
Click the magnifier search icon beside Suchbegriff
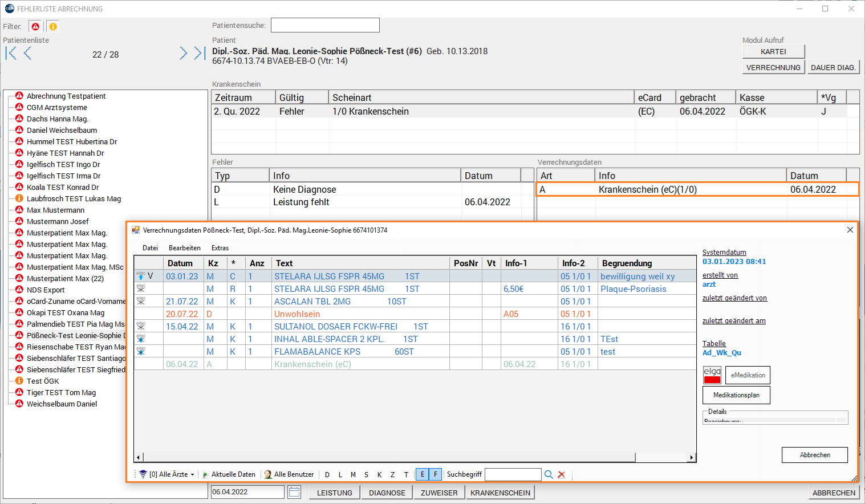(549, 474)
